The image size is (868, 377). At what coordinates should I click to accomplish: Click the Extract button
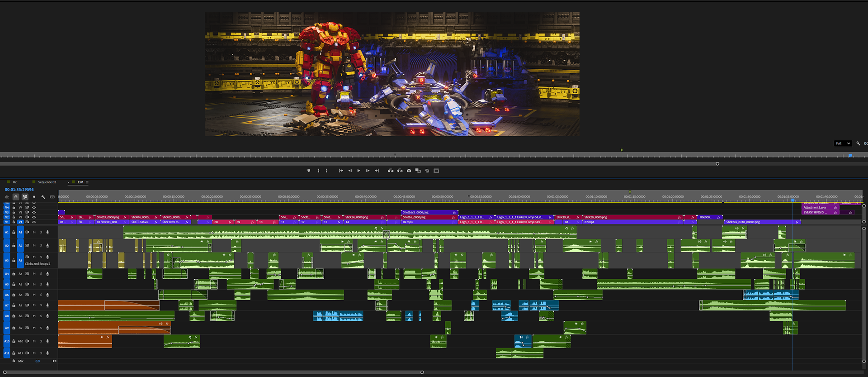400,171
